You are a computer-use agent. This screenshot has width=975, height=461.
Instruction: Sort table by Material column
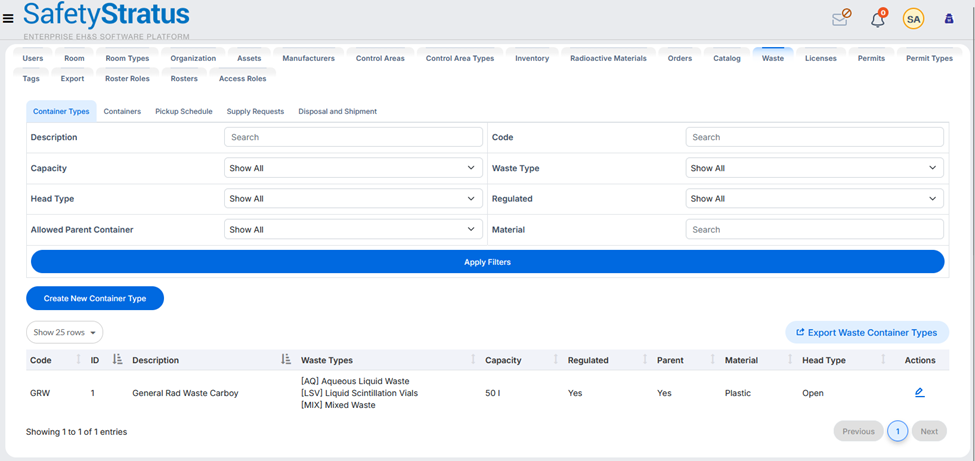point(790,360)
